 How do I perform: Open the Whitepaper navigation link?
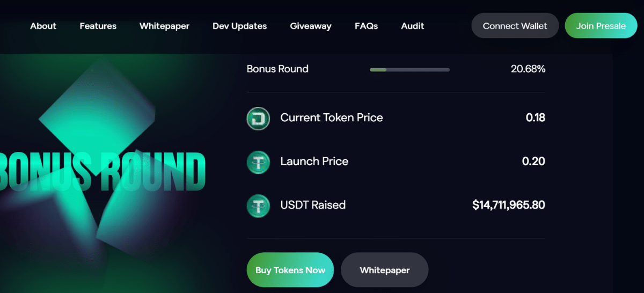pos(164,26)
